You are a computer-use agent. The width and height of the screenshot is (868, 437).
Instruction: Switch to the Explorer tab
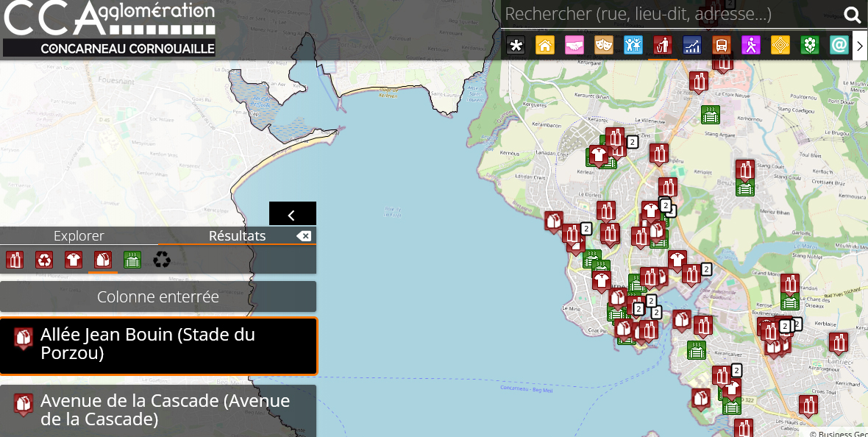coord(79,236)
